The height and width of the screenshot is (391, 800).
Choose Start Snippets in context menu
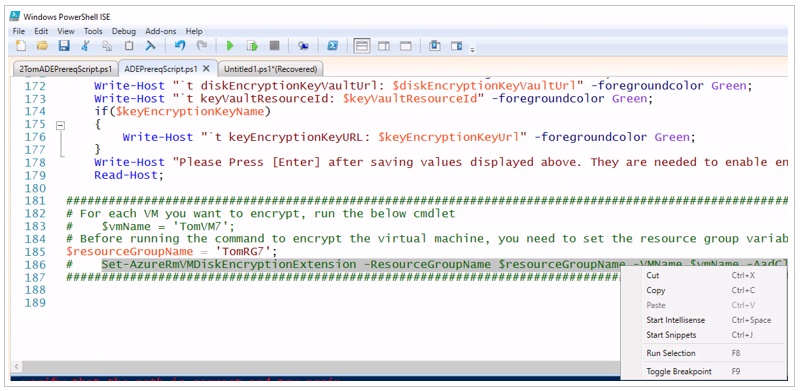(x=704, y=335)
